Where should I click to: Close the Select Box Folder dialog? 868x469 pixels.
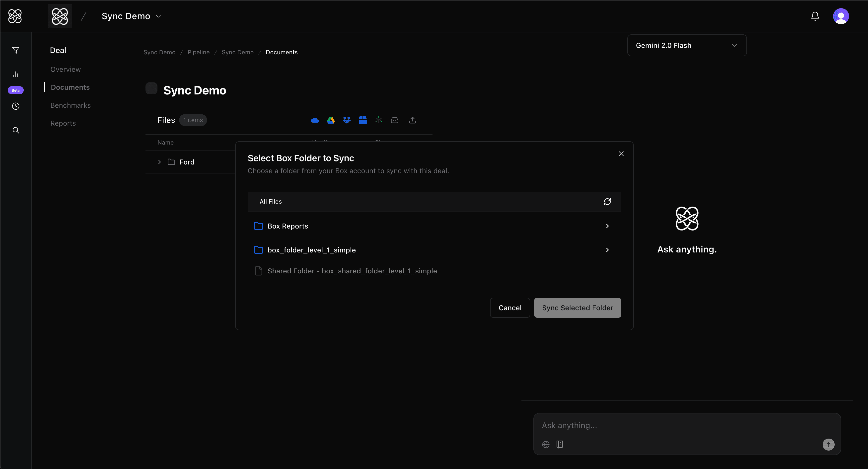pyautogui.click(x=621, y=154)
